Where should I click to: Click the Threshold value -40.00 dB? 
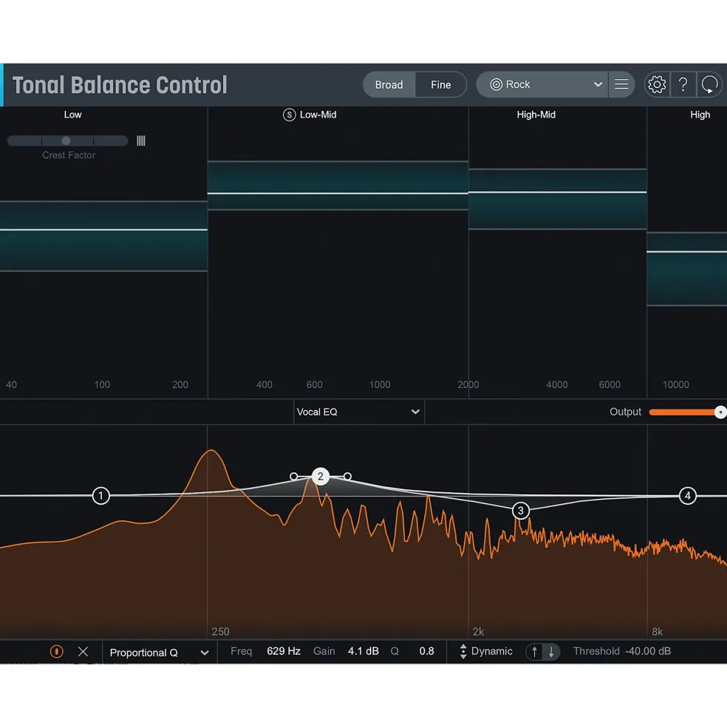click(648, 651)
